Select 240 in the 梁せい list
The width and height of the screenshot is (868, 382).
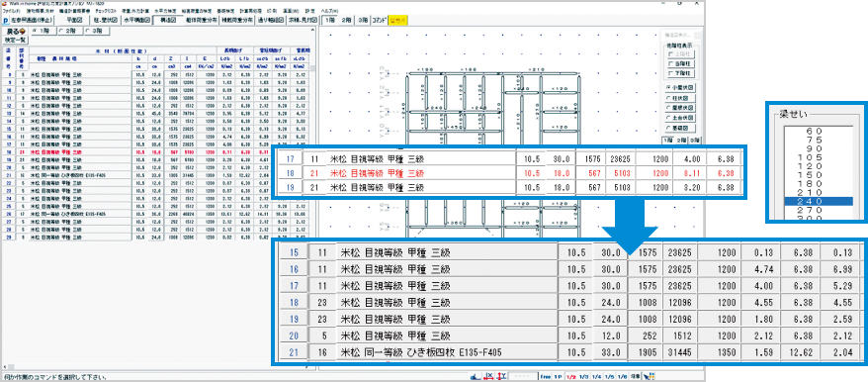coord(819,201)
